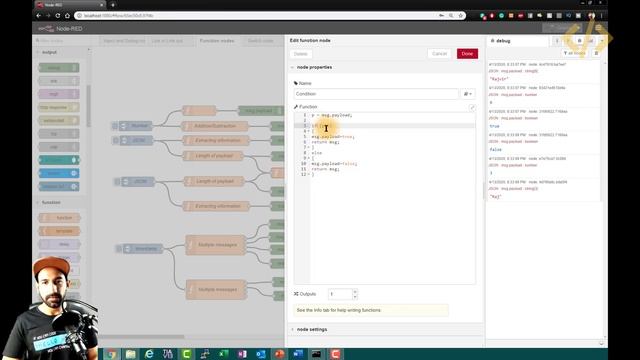The height and width of the screenshot is (360, 640).
Task: Select the websocket palette node
Action: click(59, 120)
